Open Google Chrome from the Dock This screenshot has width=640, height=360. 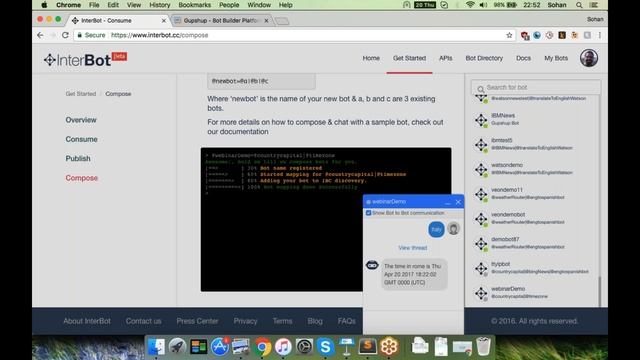tap(262, 347)
